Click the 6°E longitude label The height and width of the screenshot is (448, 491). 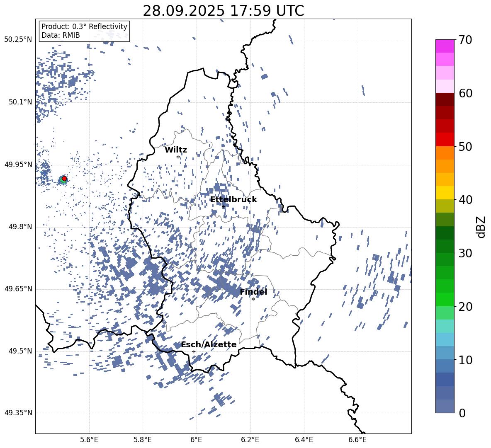[x=196, y=440]
